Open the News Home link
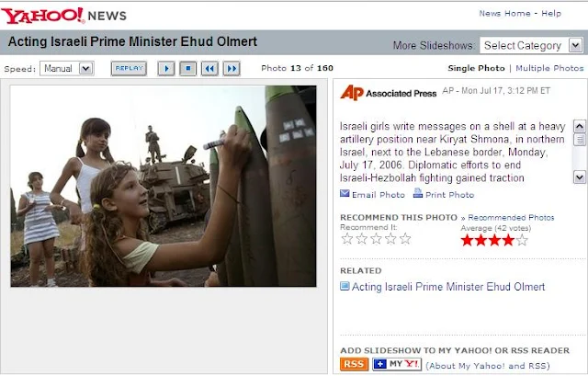This screenshot has width=588, height=376. [x=504, y=14]
